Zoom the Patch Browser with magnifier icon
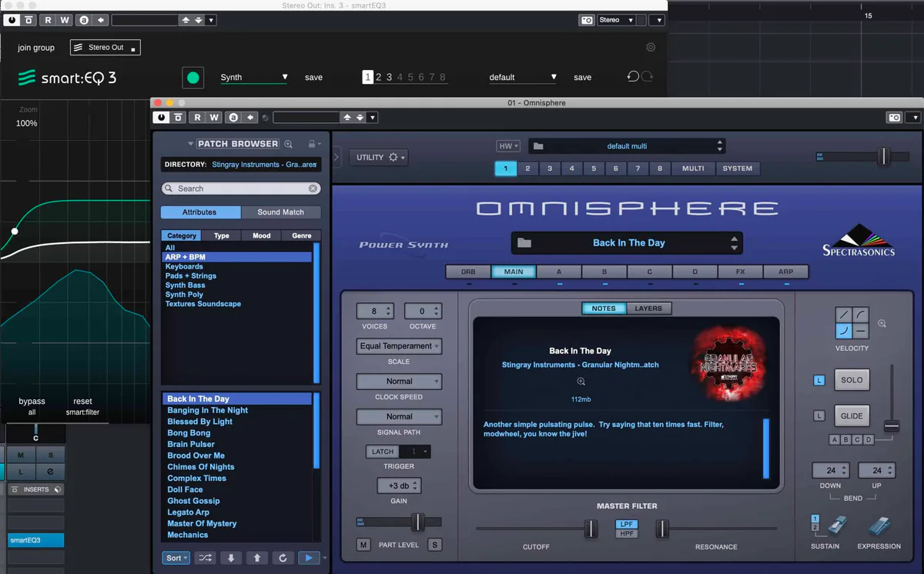Viewport: 924px width, 574px height. point(289,144)
